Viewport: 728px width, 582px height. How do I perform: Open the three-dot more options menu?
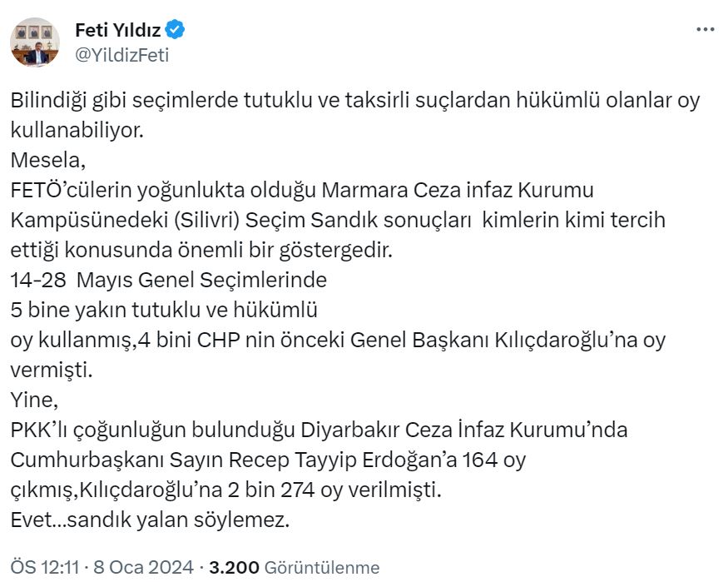(x=705, y=29)
